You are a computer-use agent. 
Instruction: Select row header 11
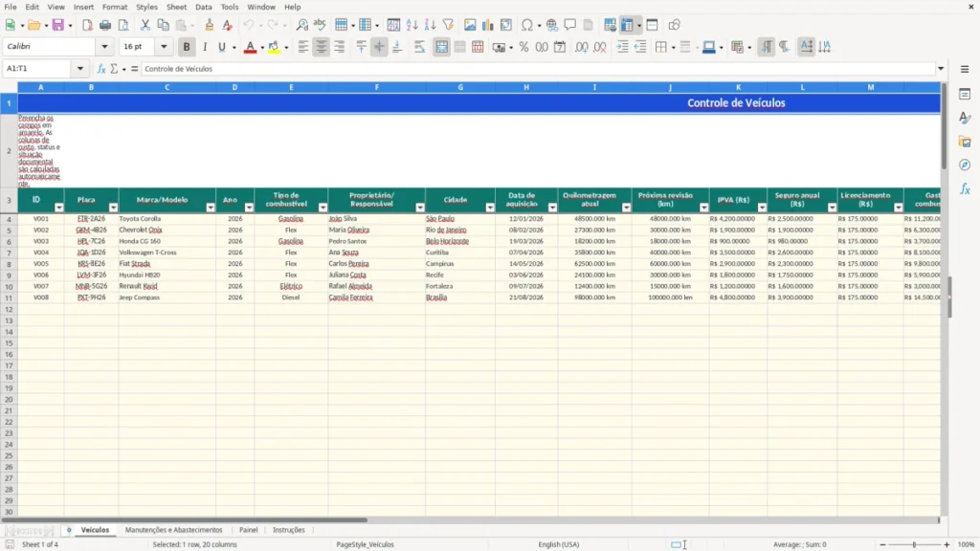click(9, 298)
